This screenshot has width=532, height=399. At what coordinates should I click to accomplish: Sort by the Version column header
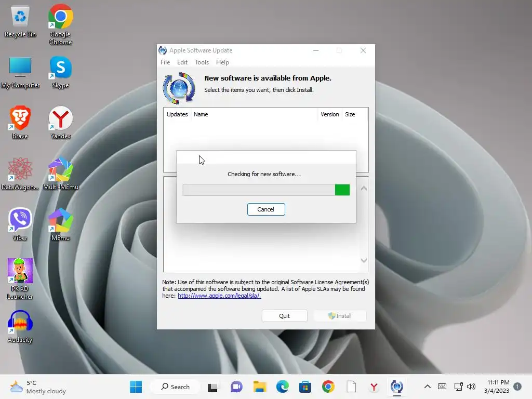tap(330, 114)
